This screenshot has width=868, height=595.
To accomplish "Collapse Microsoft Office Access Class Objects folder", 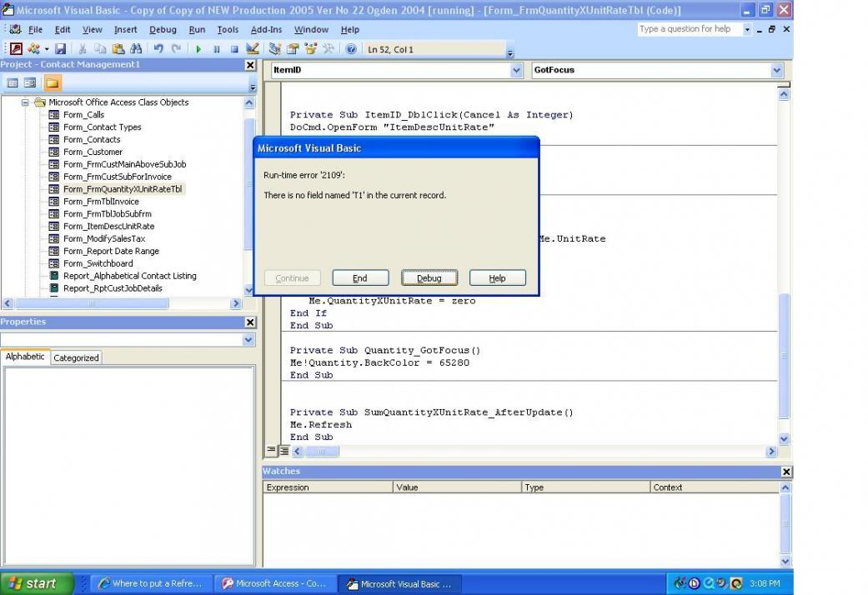I will (x=26, y=102).
